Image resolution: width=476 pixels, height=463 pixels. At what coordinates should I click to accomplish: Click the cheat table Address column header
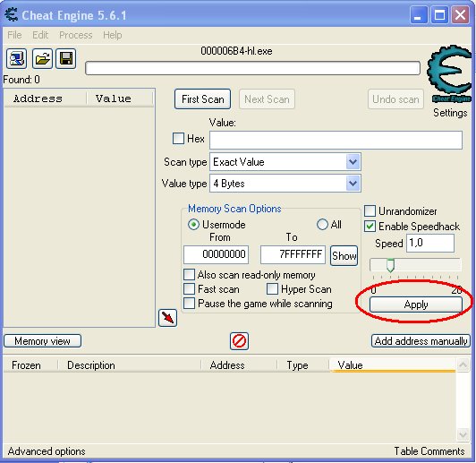(239, 364)
